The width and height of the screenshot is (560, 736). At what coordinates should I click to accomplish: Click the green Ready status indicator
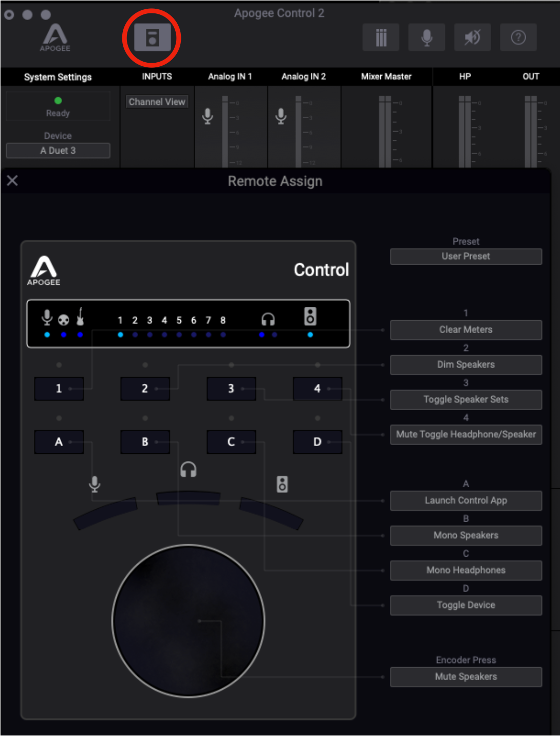(x=58, y=101)
